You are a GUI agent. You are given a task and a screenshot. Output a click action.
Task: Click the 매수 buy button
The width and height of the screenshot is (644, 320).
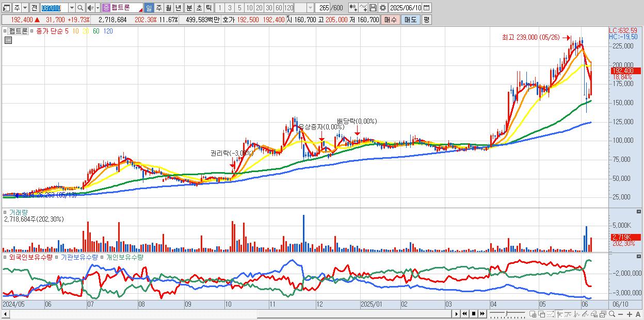pos(391,20)
